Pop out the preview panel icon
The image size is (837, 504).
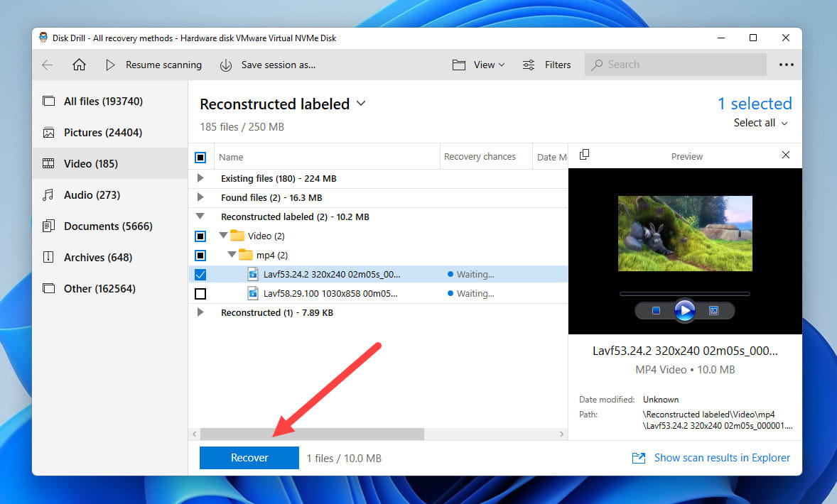click(585, 154)
